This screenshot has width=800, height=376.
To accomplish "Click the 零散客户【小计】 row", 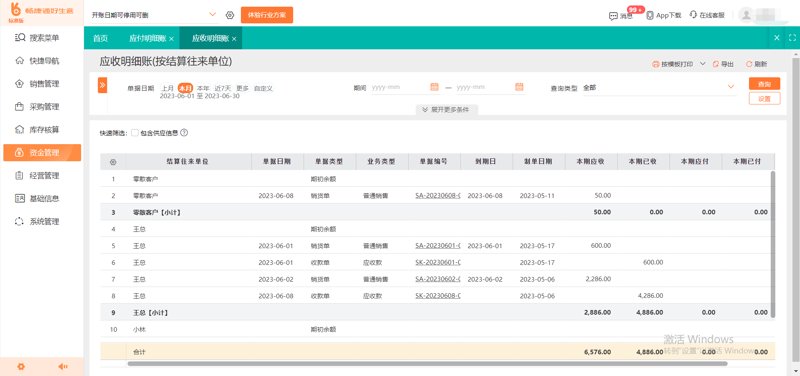I will click(x=437, y=212).
